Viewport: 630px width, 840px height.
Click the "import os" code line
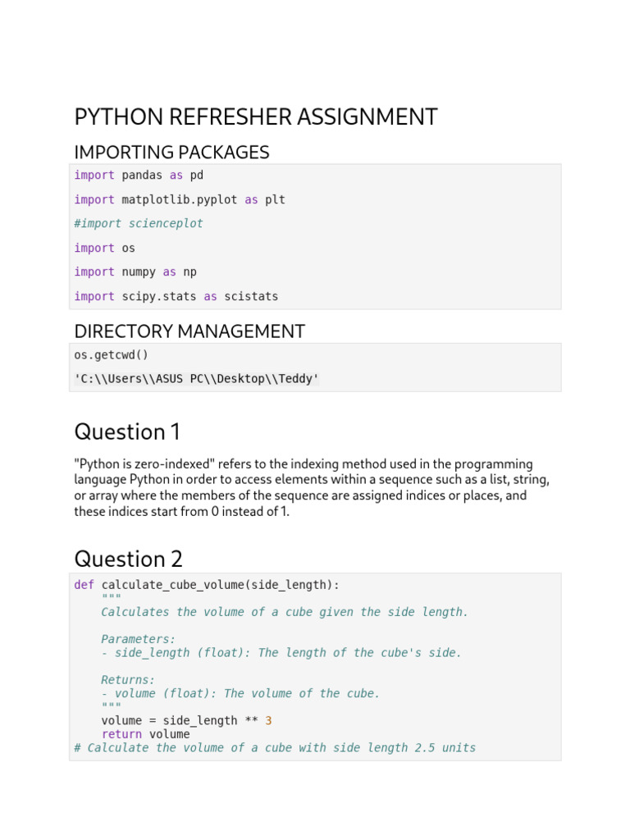[x=105, y=248]
